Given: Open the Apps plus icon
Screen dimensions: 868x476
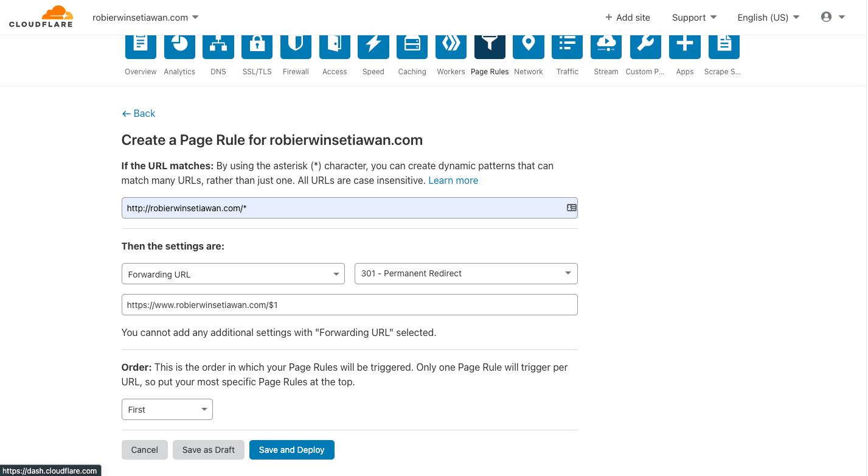Looking at the screenshot, I should pos(684,47).
